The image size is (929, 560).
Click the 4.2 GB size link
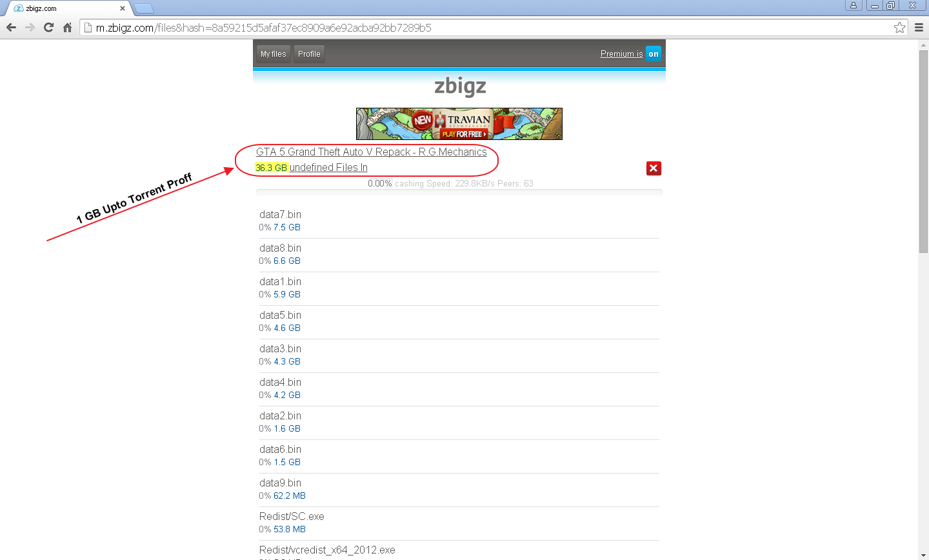[x=287, y=395]
